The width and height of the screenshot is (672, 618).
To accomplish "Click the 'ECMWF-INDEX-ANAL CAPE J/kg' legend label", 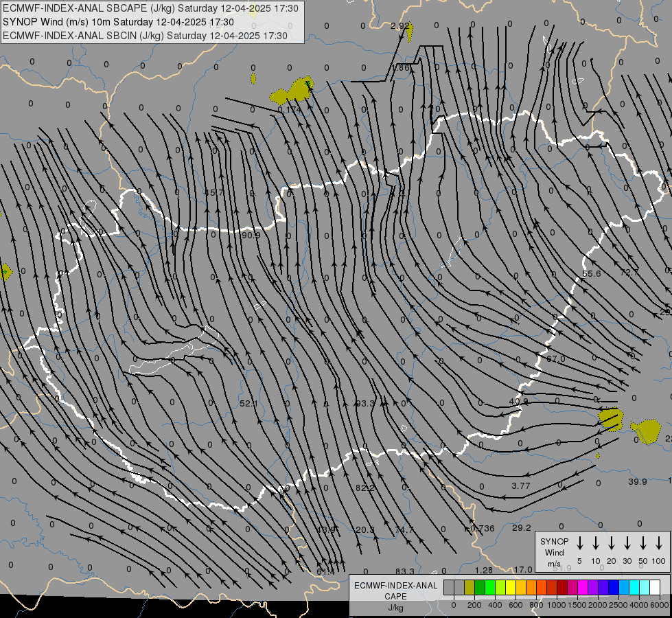I will pyautogui.click(x=395, y=596).
